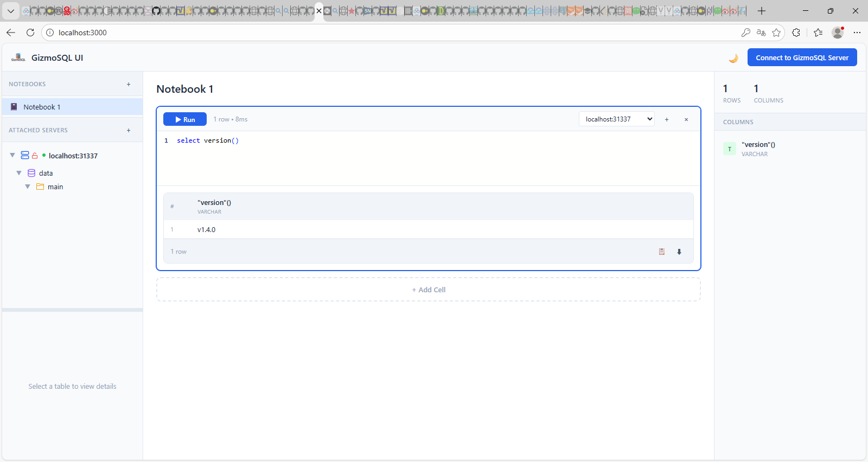Click the row number 1 in results
Image resolution: width=868 pixels, height=462 pixels.
pos(172,229)
